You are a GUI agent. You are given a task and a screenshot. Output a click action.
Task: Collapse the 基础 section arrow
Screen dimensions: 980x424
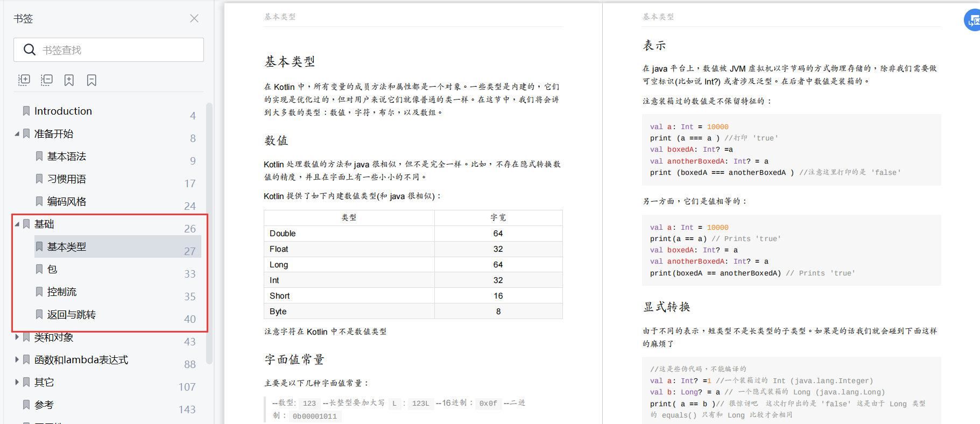17,224
